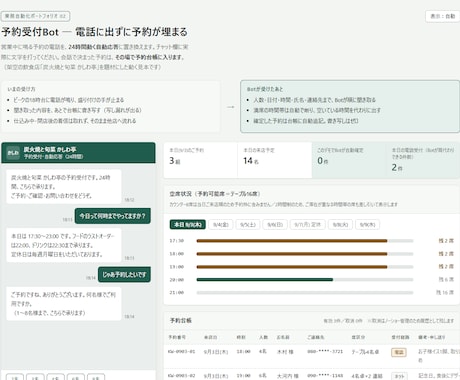Viewport: 460px width, 380px height.
Task: Click the 席区分 column header
Action: click(358, 337)
